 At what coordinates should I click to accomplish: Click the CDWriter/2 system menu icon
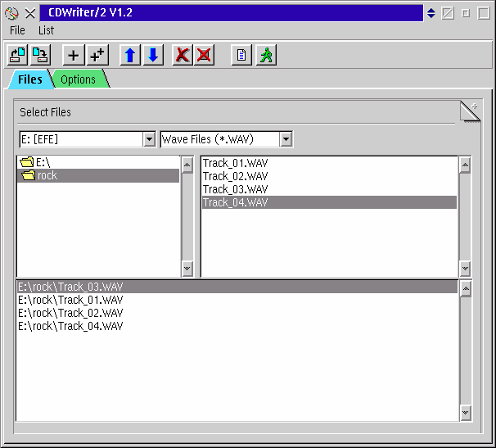pyautogui.click(x=11, y=13)
